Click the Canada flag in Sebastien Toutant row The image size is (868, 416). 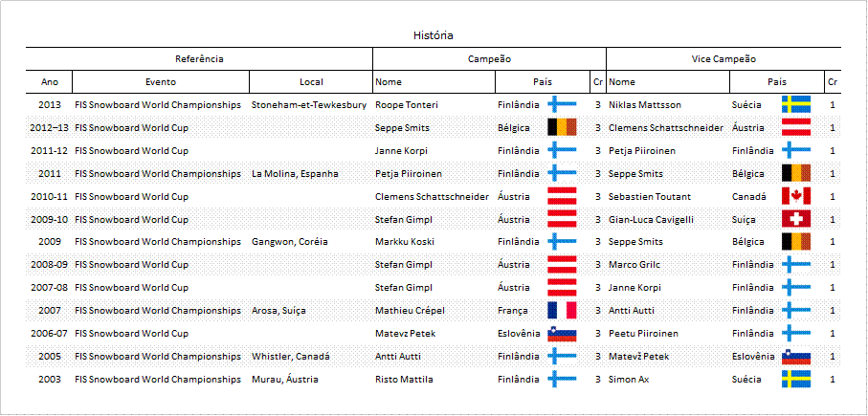point(796,196)
